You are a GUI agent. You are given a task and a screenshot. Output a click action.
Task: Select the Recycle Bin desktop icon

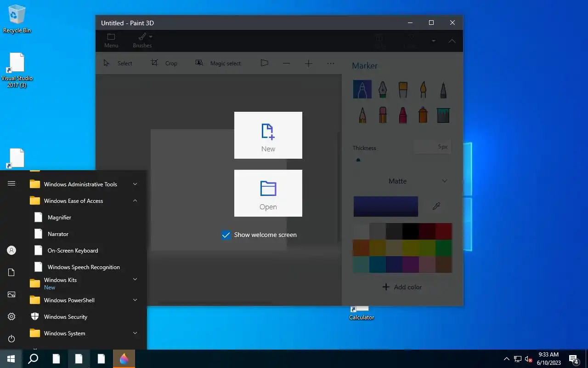click(17, 19)
